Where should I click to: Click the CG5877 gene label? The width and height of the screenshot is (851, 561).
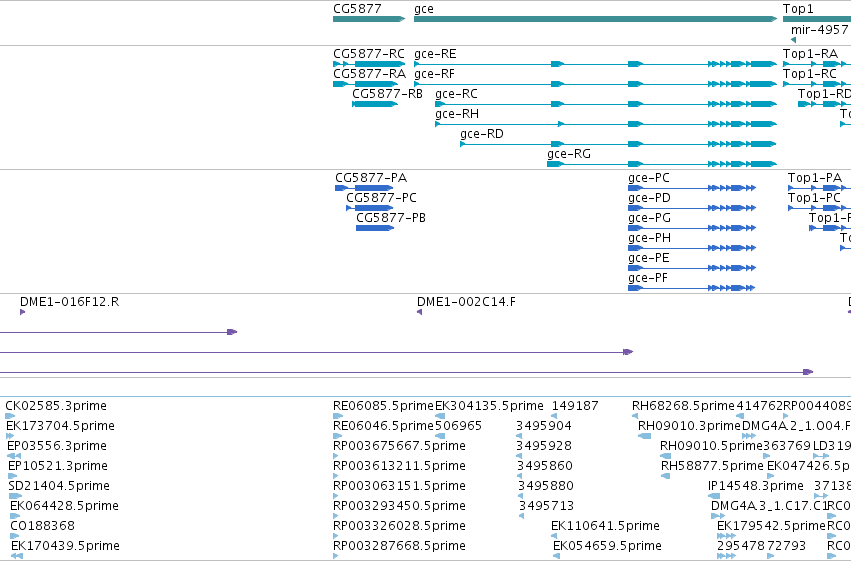(357, 9)
